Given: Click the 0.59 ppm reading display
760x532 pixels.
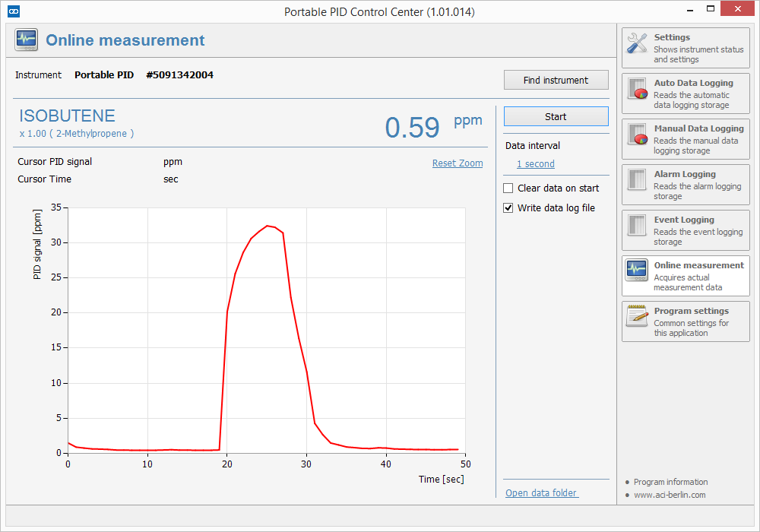Looking at the screenshot, I should 413,128.
